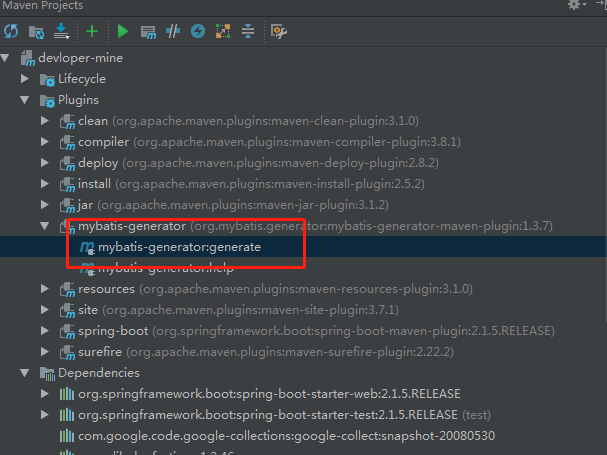Image resolution: width=607 pixels, height=455 pixels.
Task: Select the mybatis-generator:generate goal
Action: 304,247
